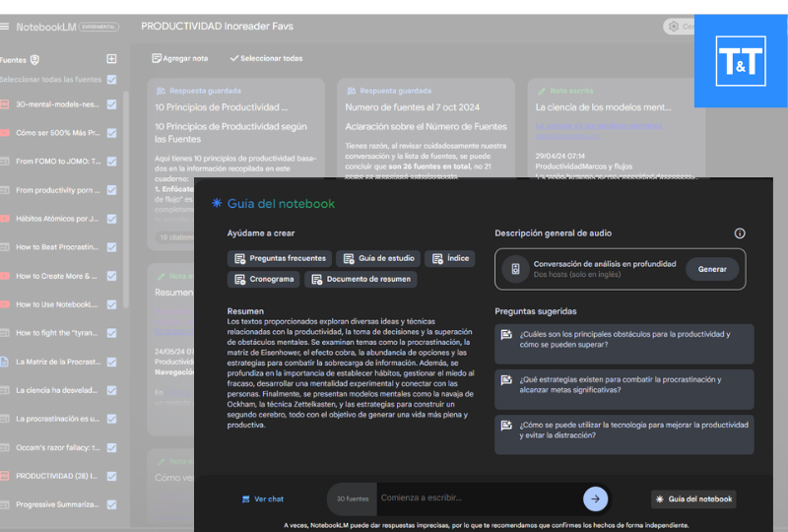This screenshot has width=788, height=532.
Task: Toggle checkbox for La Matriz de la Procrast...
Action: coord(111,362)
